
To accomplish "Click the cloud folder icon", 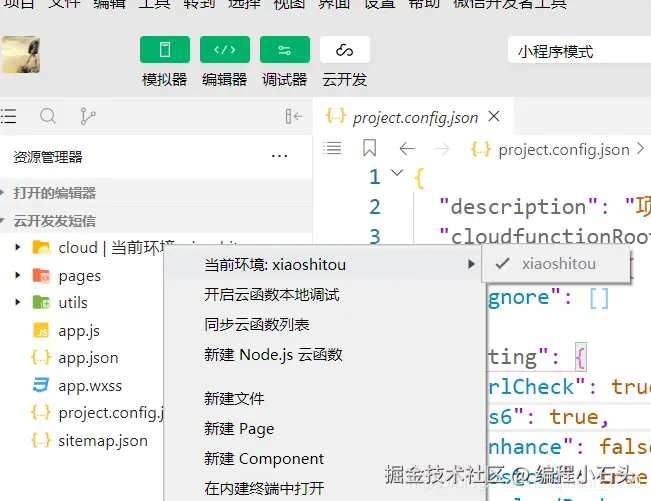I will point(41,247).
